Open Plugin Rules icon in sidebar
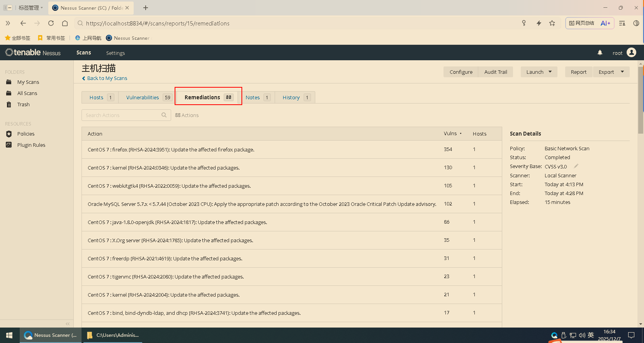This screenshot has width=644, height=343. pos(9,145)
